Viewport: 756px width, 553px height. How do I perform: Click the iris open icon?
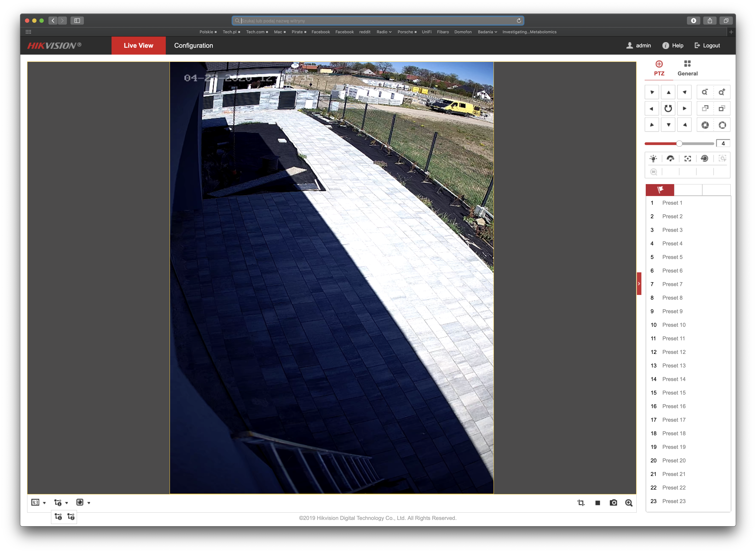[x=722, y=125]
